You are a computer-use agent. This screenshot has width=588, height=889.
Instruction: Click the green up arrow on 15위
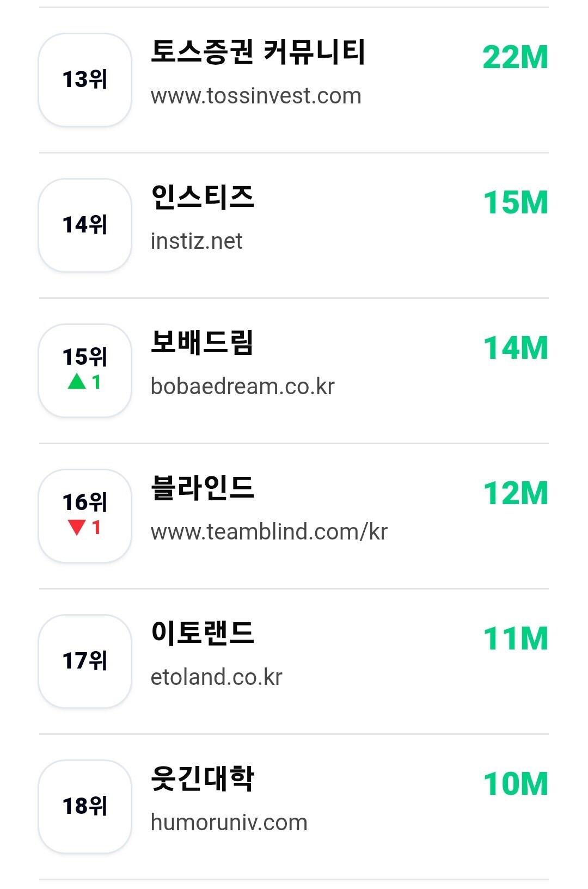[77, 382]
